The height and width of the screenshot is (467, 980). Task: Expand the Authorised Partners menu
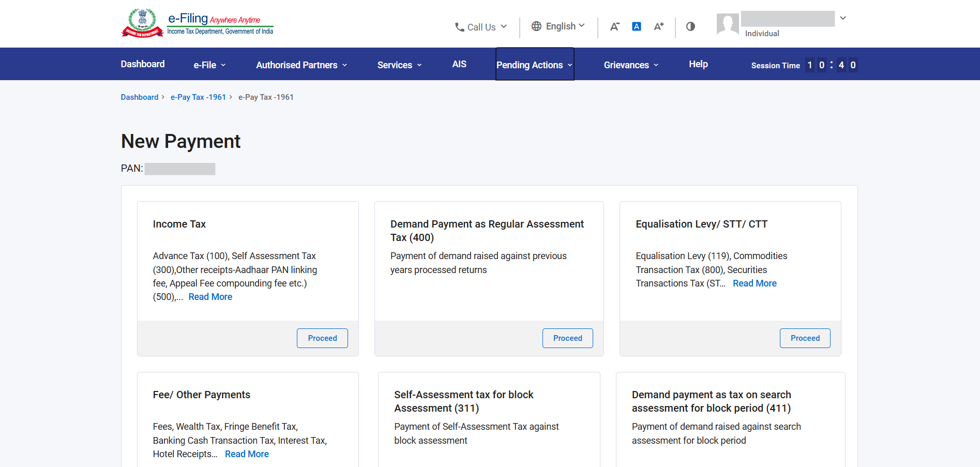(301, 65)
